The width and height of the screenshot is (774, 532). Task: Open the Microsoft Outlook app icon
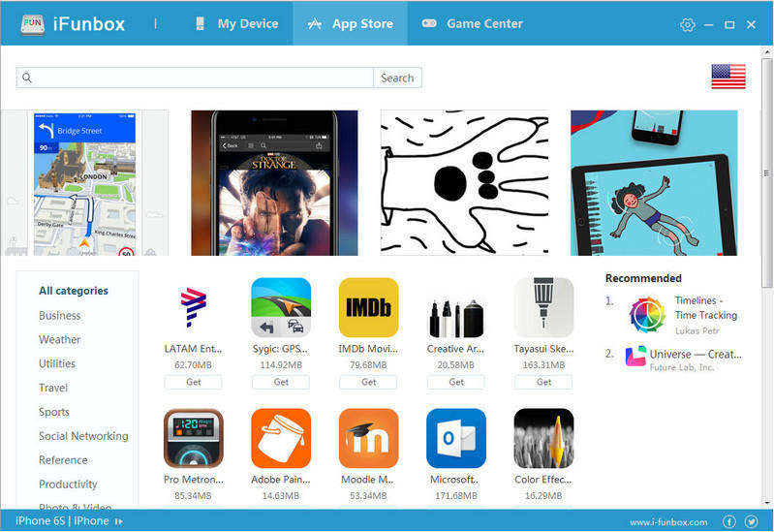(456, 438)
